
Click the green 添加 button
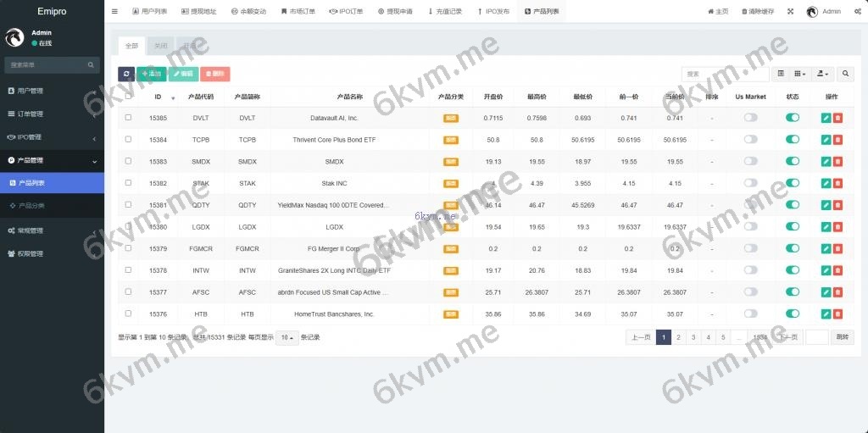[152, 75]
